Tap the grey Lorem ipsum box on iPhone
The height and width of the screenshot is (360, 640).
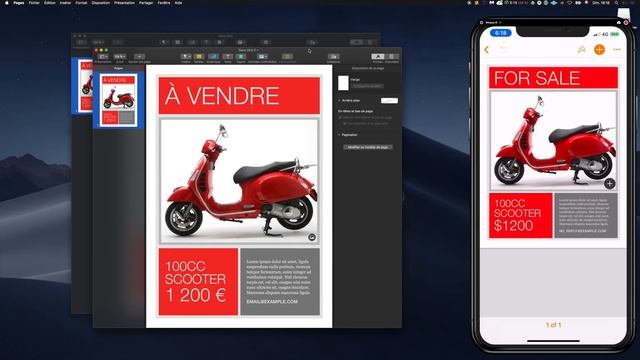click(x=586, y=216)
